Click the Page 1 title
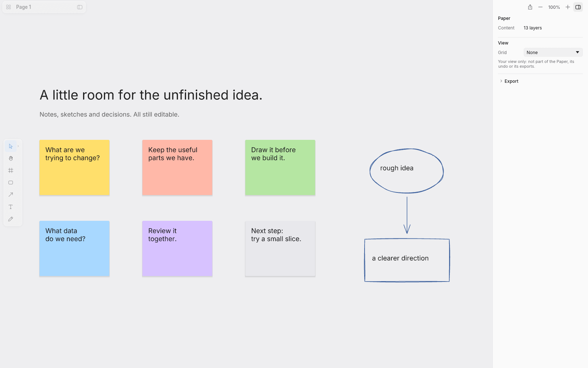588x368 pixels. click(x=24, y=7)
